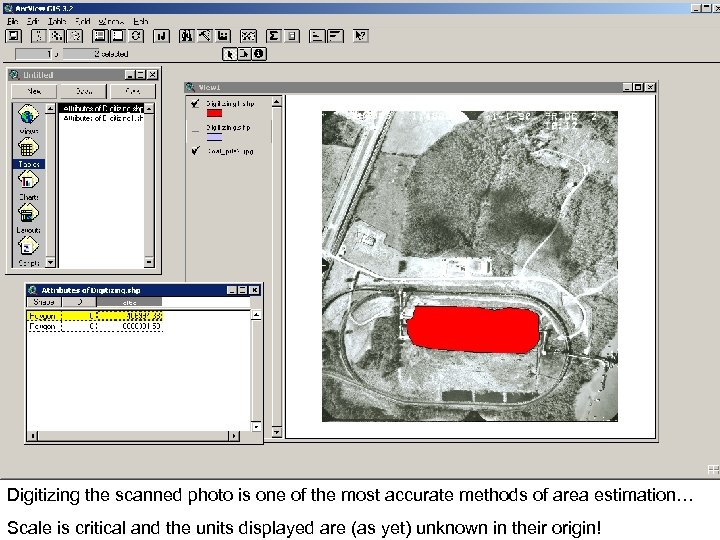Viewport: 720px width, 540px height.
Task: Open the Help menu
Action: pyautogui.click(x=141, y=21)
